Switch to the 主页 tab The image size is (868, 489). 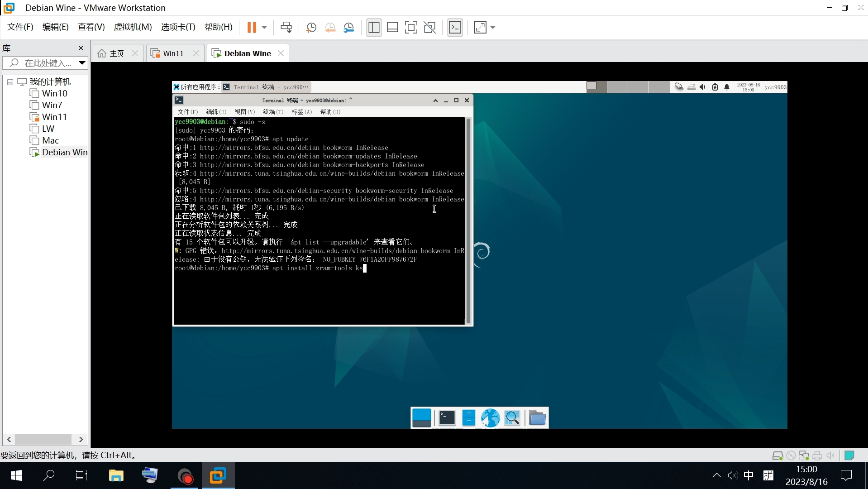(x=117, y=53)
